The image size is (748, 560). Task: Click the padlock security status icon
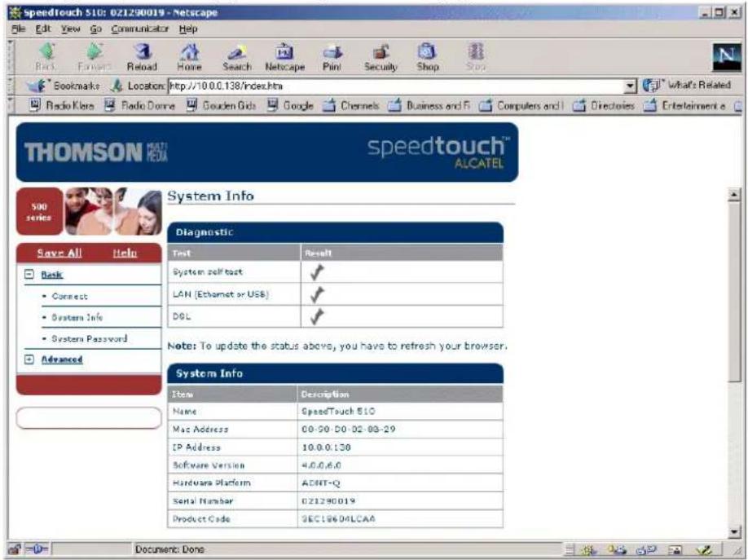(15, 549)
